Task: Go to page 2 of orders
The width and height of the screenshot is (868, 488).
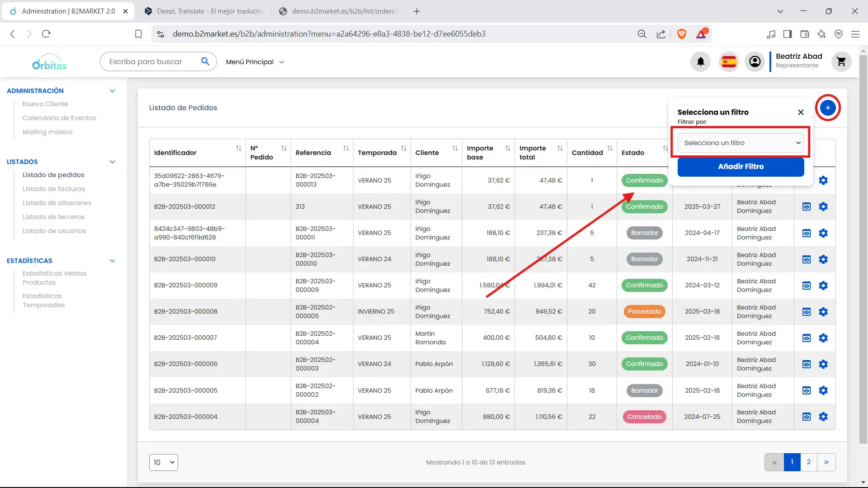Action: click(808, 462)
